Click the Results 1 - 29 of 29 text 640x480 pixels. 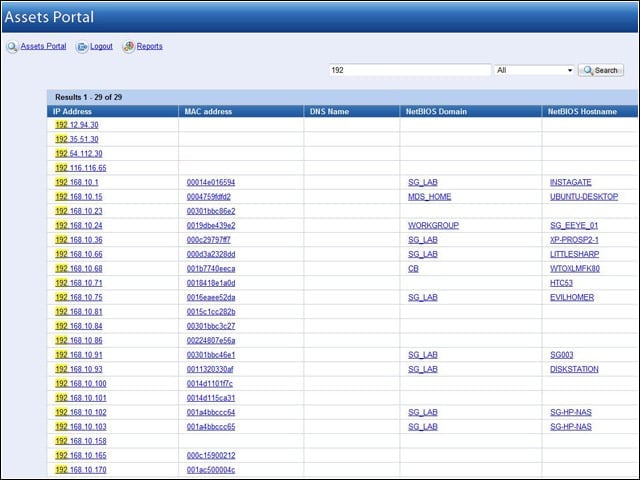(x=89, y=97)
